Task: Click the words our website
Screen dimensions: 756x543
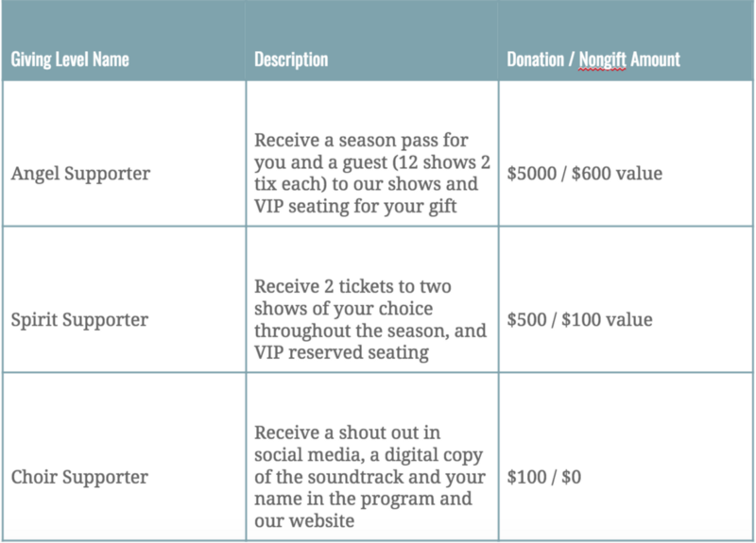Action: click(x=304, y=521)
